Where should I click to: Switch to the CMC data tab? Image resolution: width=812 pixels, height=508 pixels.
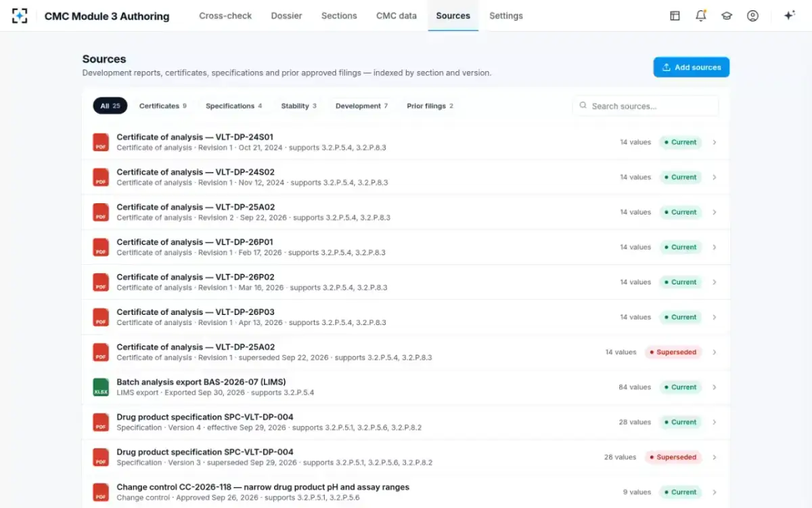(x=397, y=16)
